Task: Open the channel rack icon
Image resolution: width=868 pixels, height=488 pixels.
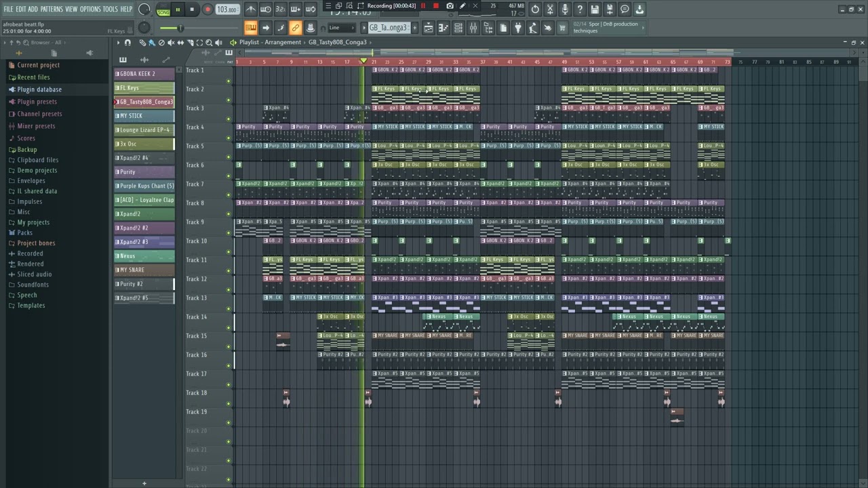Action: click(x=458, y=28)
